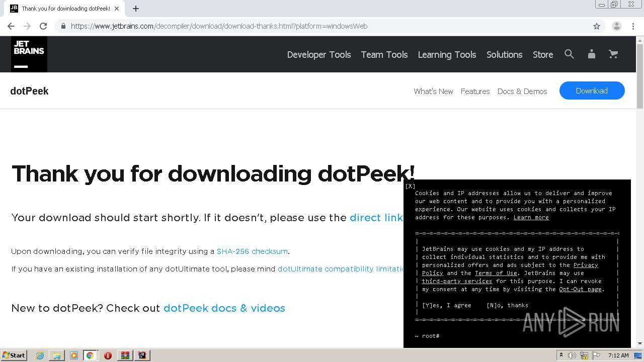Choose [Y]es, I agree for cookies

(x=446, y=305)
